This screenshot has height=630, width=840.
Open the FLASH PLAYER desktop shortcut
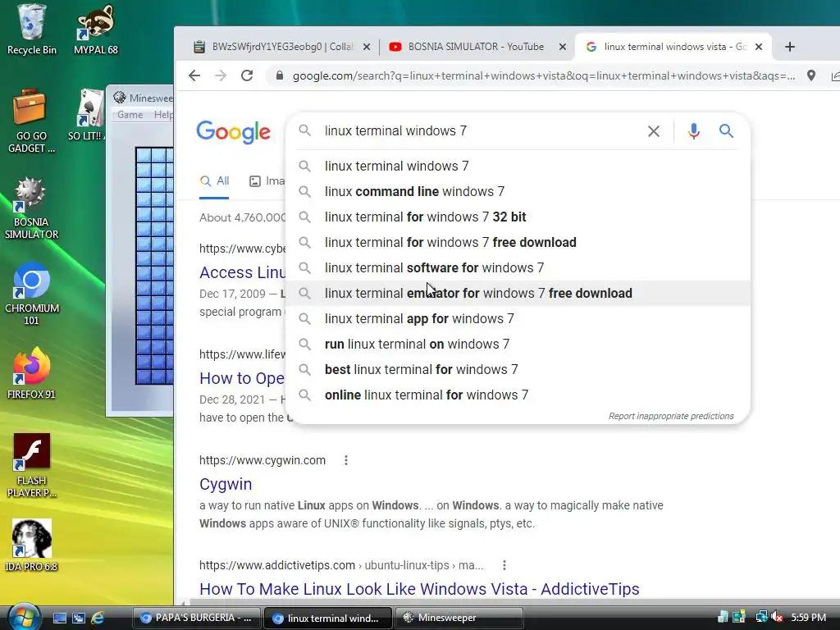(x=32, y=465)
